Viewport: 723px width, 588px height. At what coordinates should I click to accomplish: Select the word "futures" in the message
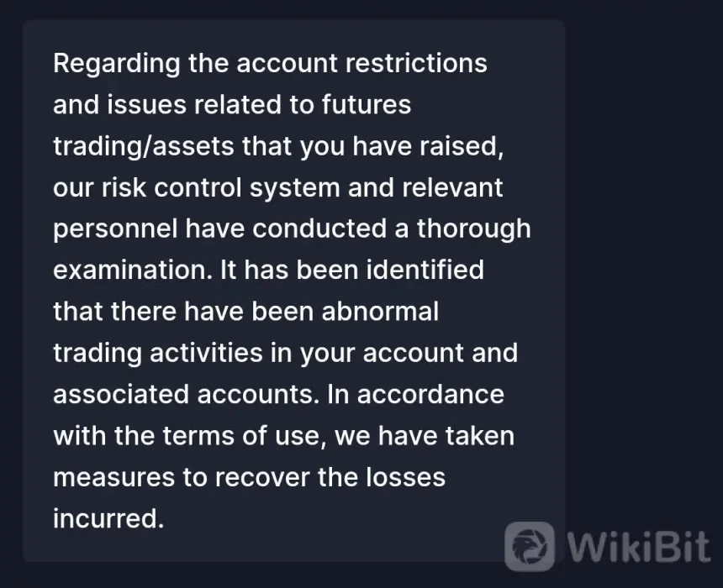[366, 104]
